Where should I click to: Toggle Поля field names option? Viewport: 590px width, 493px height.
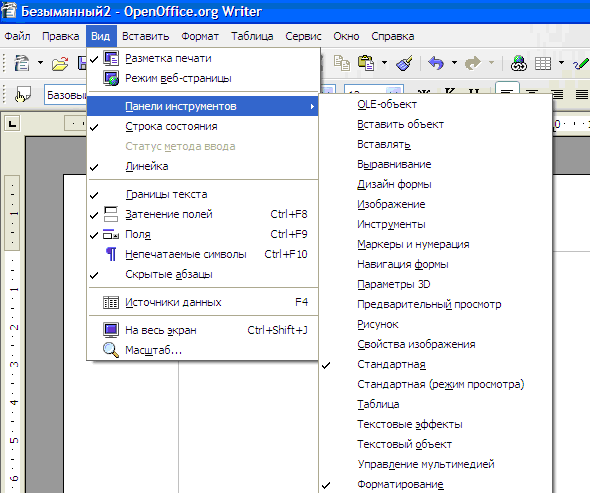coord(203,234)
